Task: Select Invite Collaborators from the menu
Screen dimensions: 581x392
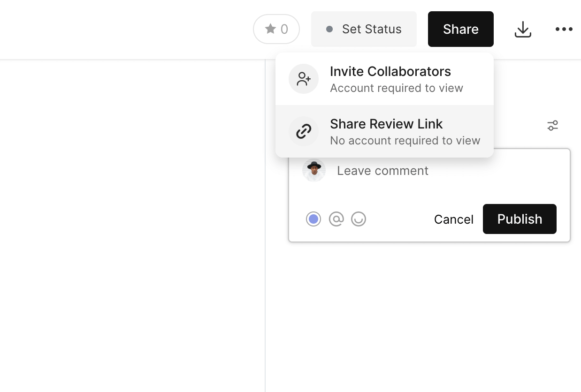Action: pyautogui.click(x=390, y=72)
